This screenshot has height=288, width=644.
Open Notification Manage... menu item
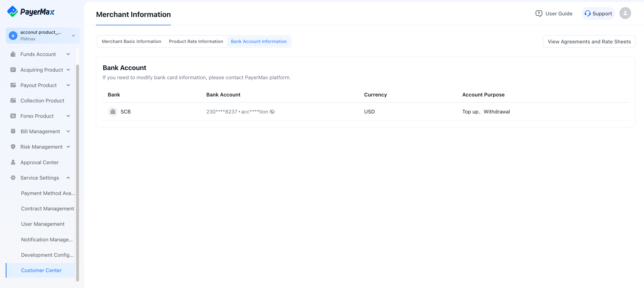[x=47, y=239]
